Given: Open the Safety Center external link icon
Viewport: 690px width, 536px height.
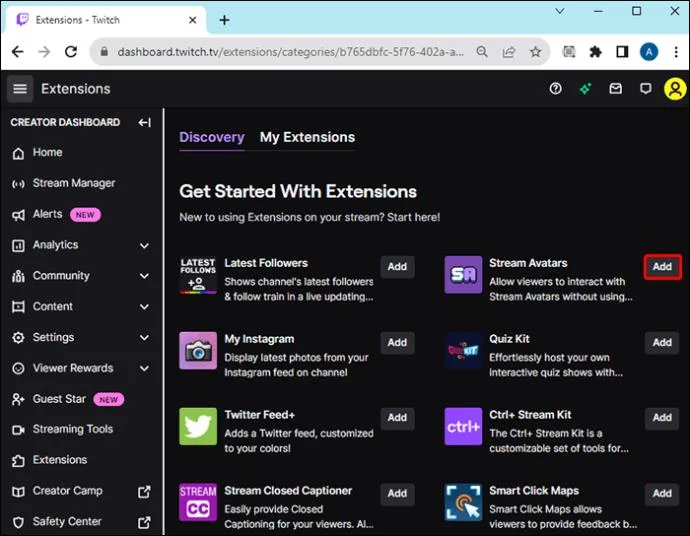Looking at the screenshot, I should coord(144,522).
